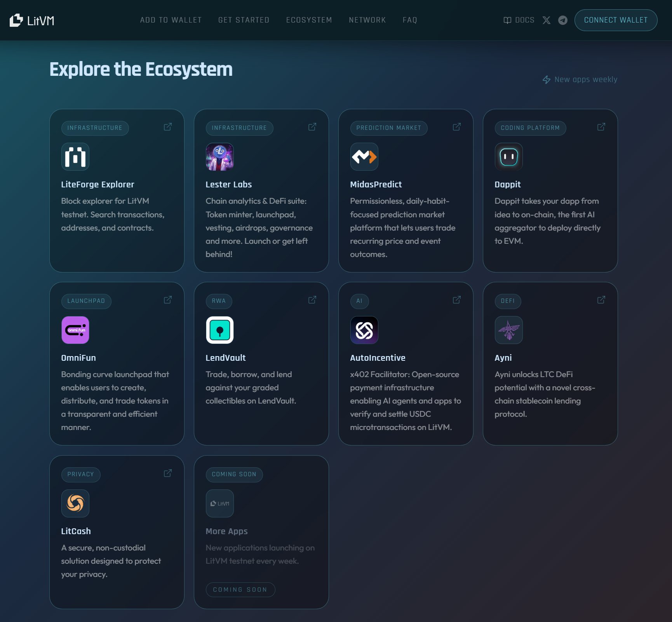This screenshot has width=672, height=622.
Task: Click the Coming Soon button on More Apps
Action: click(240, 590)
